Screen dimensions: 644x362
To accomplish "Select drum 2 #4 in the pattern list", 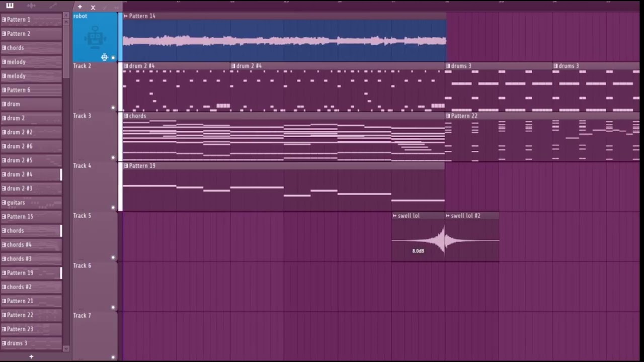I will coord(31,174).
